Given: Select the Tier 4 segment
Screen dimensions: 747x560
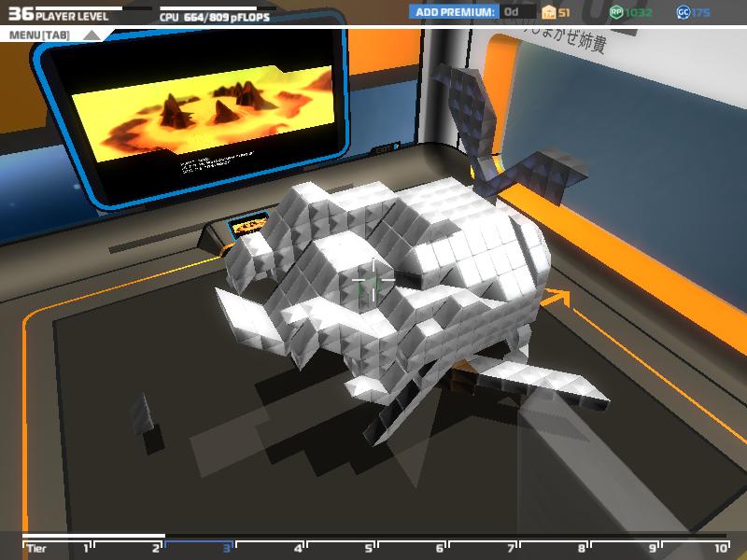Looking at the screenshot, I should pyautogui.click(x=270, y=548).
